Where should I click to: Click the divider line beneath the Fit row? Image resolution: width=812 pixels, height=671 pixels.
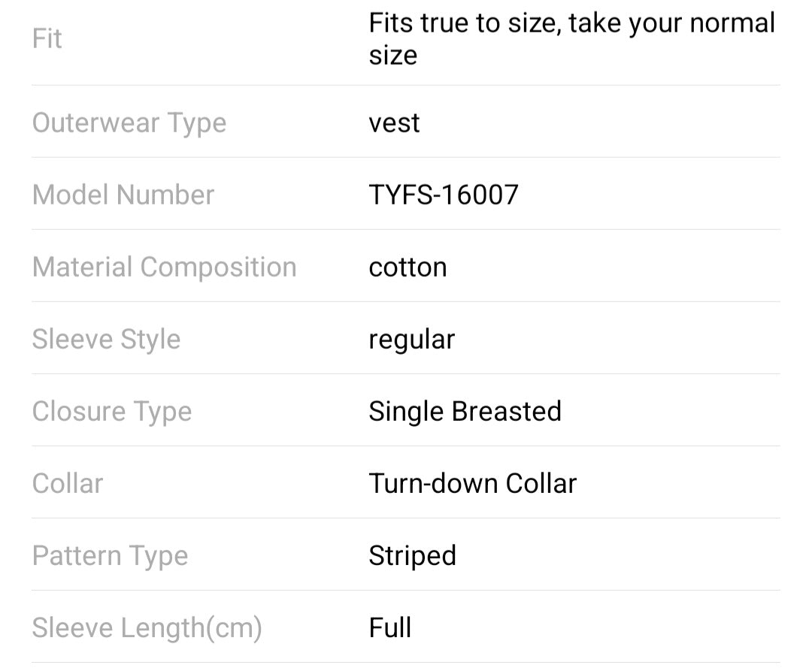[406, 85]
